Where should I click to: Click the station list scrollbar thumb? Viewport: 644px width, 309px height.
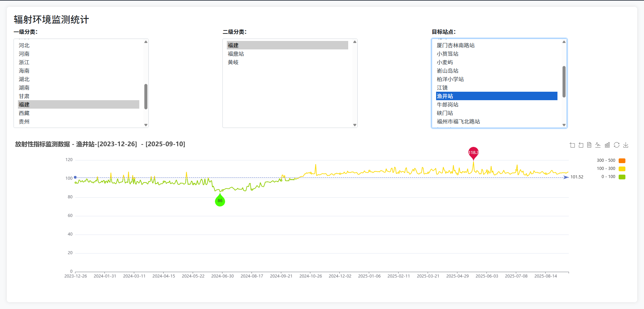[x=564, y=82]
